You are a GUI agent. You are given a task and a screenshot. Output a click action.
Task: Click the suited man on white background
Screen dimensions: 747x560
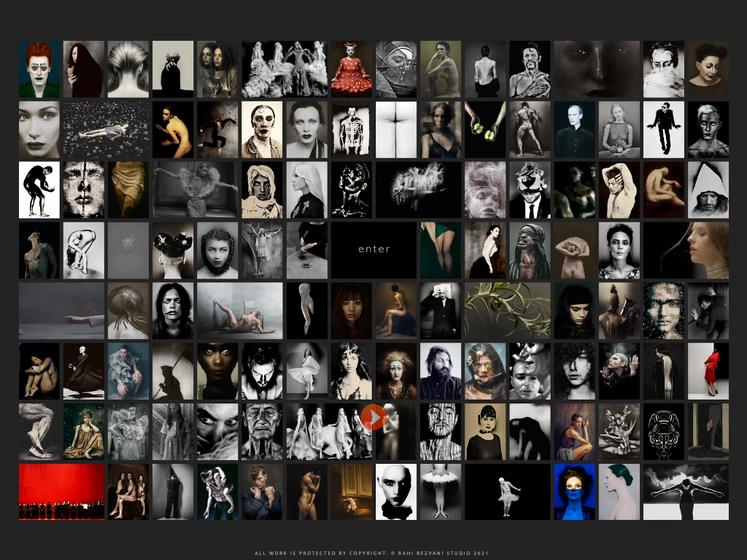663,130
